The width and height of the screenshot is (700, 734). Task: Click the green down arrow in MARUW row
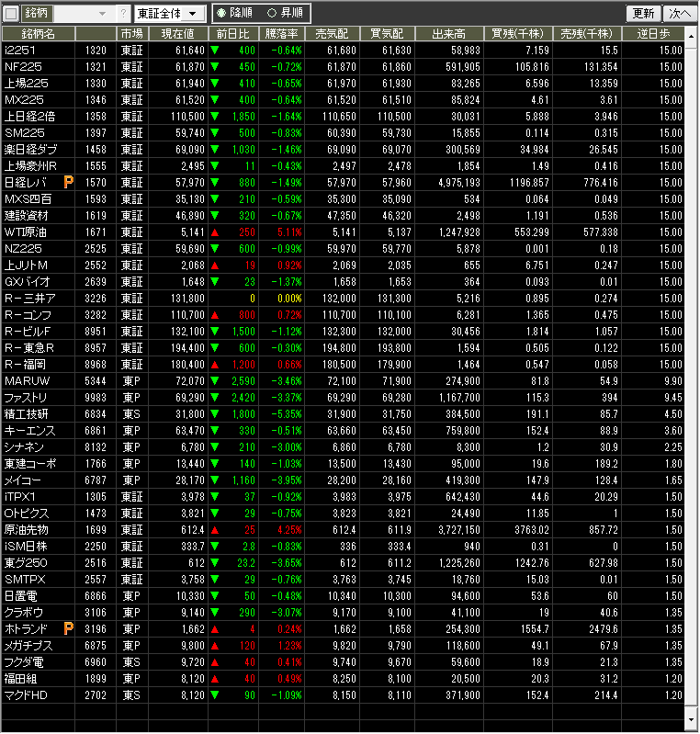(215, 380)
